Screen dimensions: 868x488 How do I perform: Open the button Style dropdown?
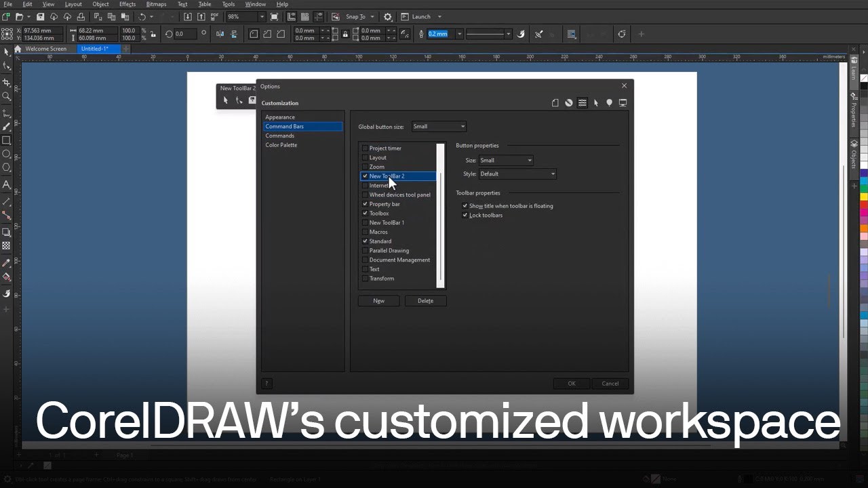[x=517, y=174]
